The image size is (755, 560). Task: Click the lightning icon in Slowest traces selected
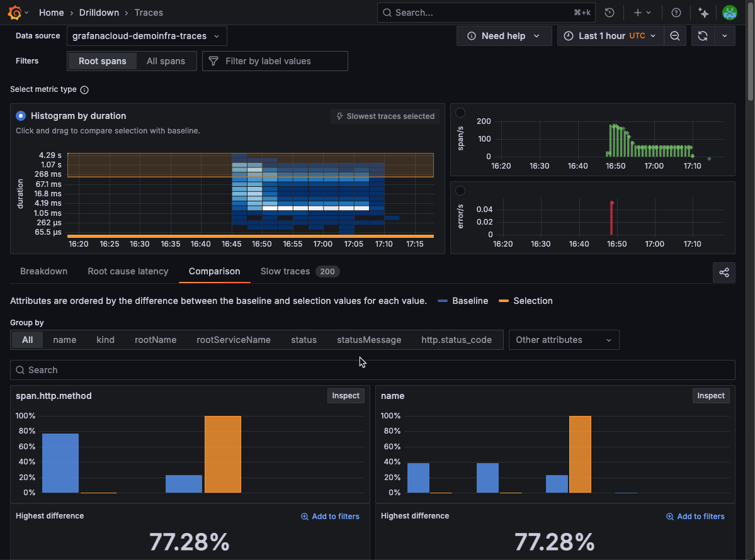click(339, 116)
